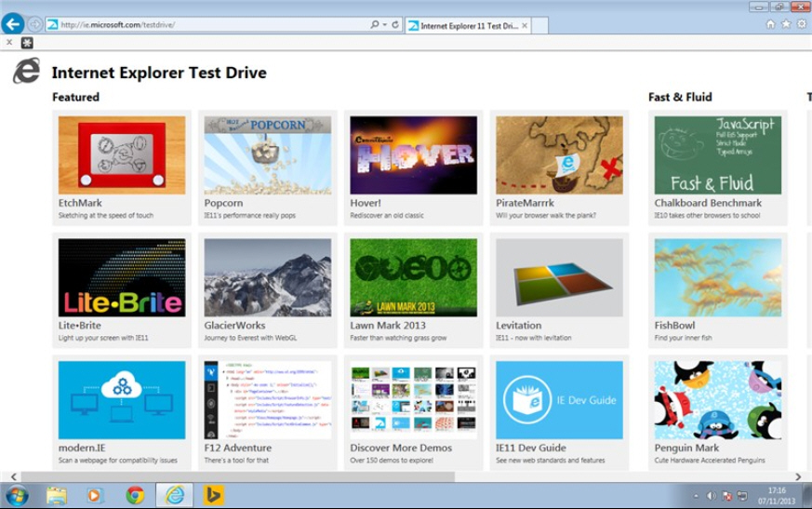Click 'Over 150 demos to explore!' text

392,461
